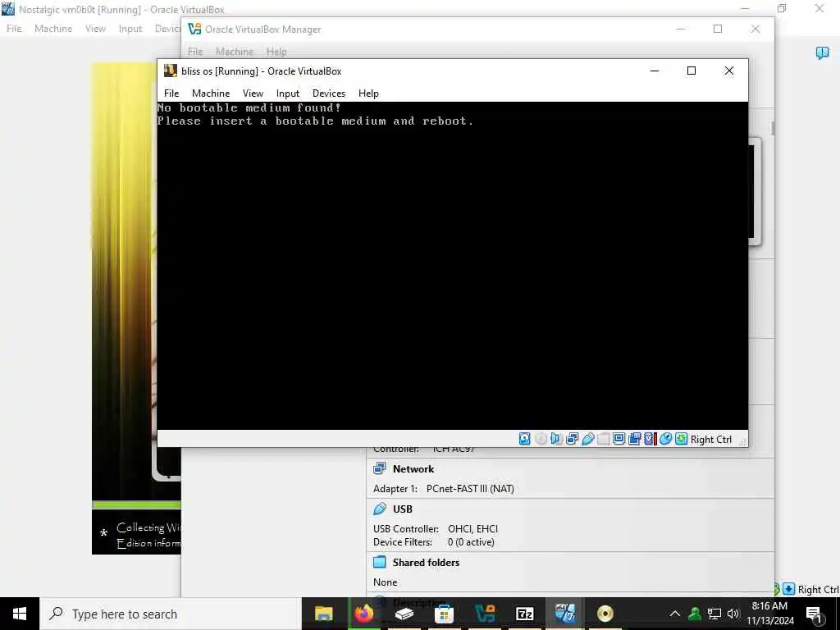The height and width of the screenshot is (630, 840).
Task: Open Devices menu in bliss os window
Action: (x=329, y=94)
